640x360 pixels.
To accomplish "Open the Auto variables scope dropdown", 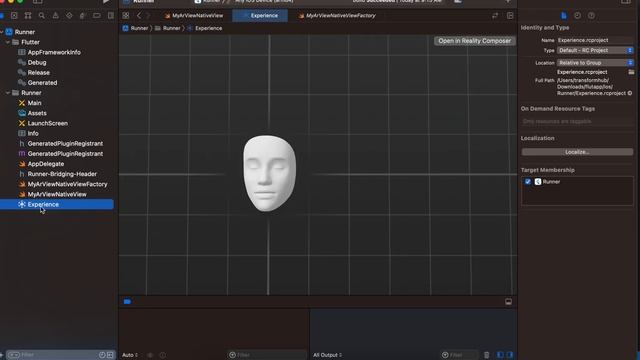I will pos(130,355).
